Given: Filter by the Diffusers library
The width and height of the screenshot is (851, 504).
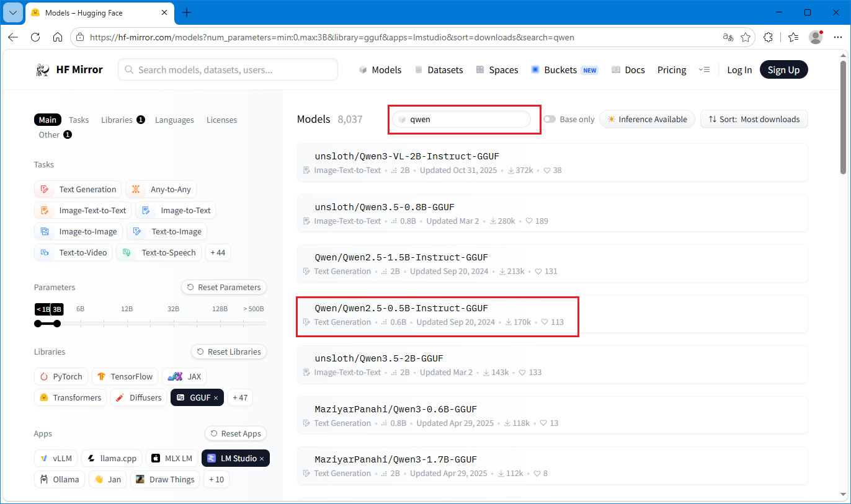Looking at the screenshot, I should pyautogui.click(x=138, y=397).
